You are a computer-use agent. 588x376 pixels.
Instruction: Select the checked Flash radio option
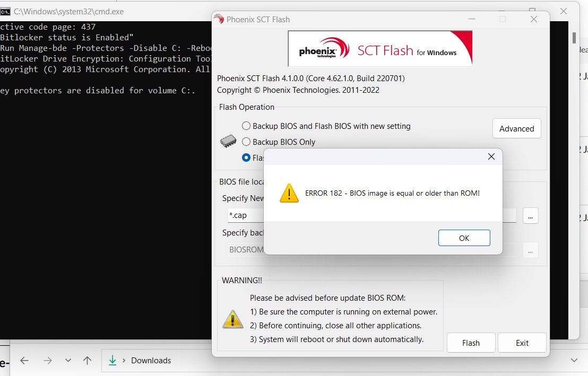[246, 158]
